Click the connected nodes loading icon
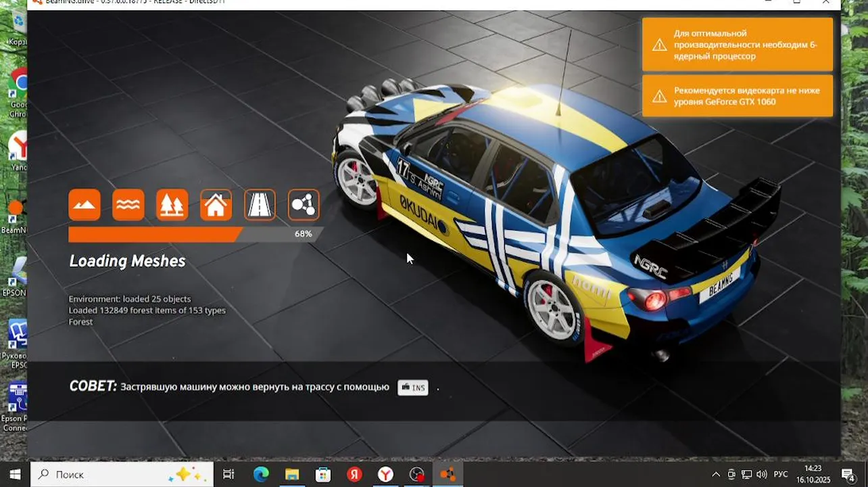Screen dimensions: 868x487 (x=304, y=205)
